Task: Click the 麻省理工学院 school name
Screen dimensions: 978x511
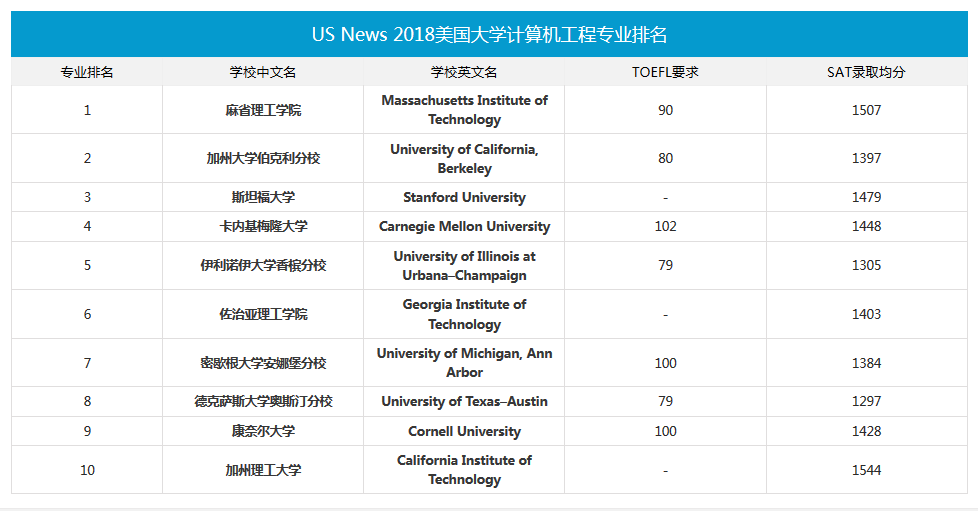Action: tap(263, 110)
